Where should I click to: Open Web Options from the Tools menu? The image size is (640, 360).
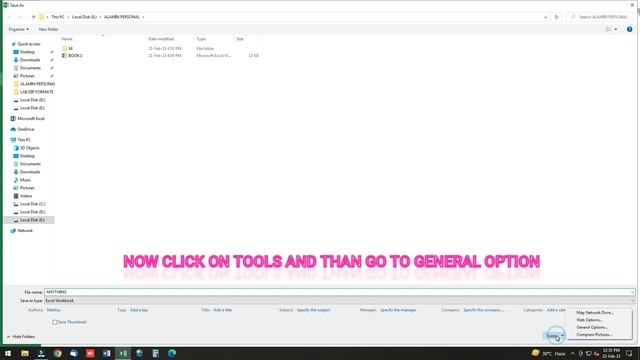589,320
